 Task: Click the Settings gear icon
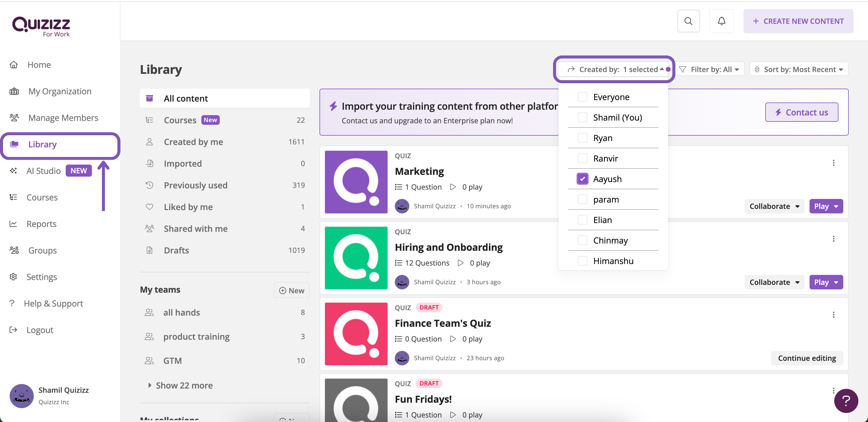click(14, 277)
